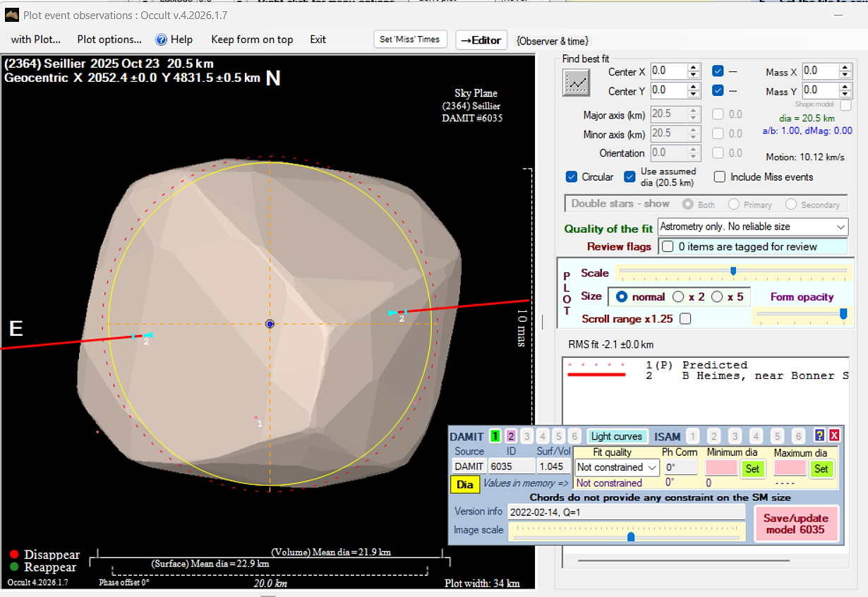Click the Version info text field
Screen dimensions: 868x597
tap(626, 512)
